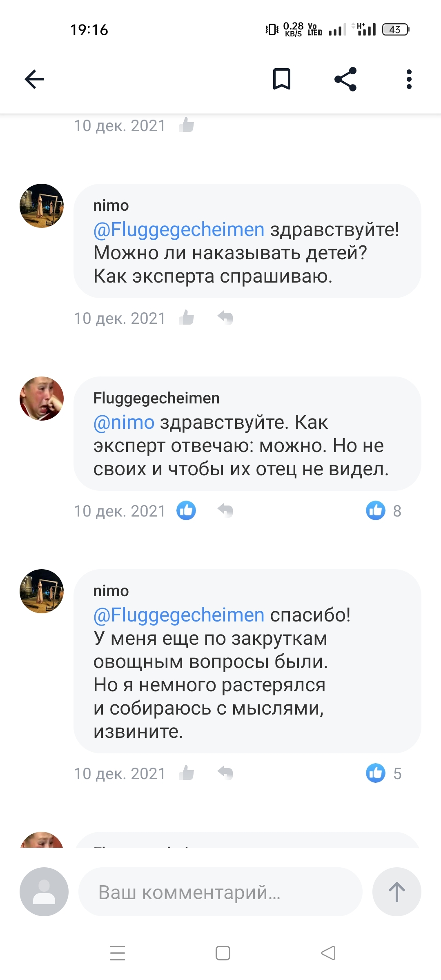View the 5 likes on nimo's comment
This screenshot has height=980, width=441.
point(384,773)
